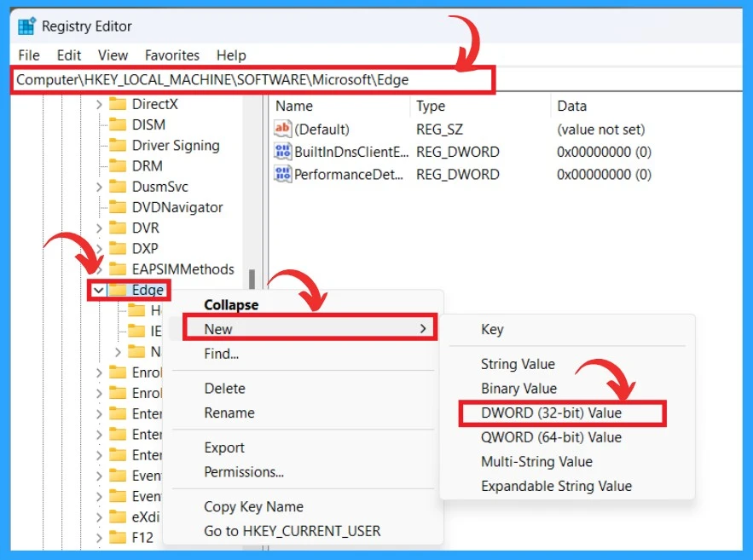Viewport: 753px width, 560px height.
Task: Open the View menu
Action: click(x=113, y=55)
